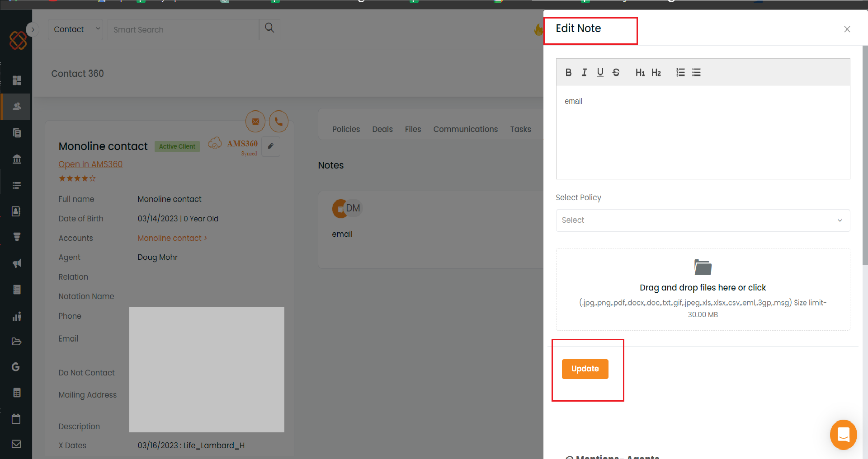Click the Active Client status badge
Viewport: 868px width, 459px height.
tap(177, 146)
